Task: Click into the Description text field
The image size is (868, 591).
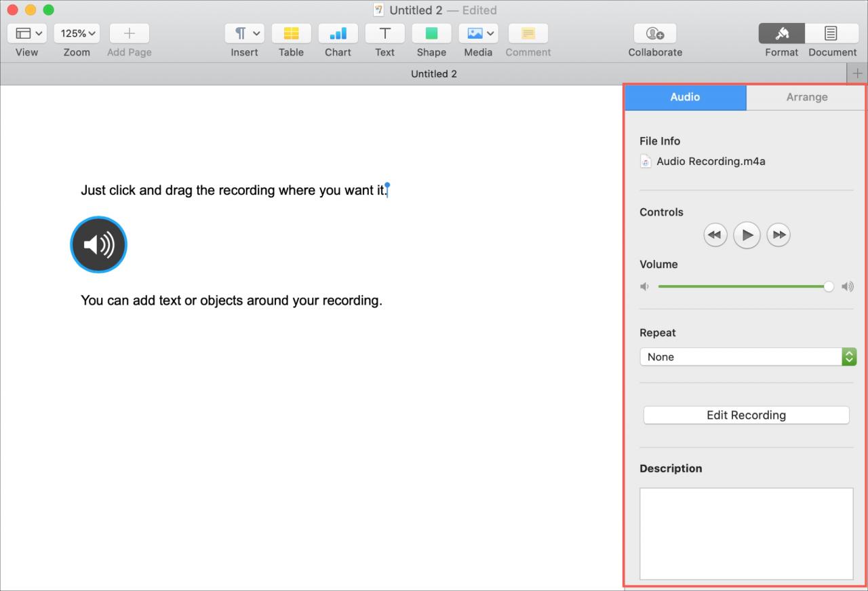Action: 746,533
